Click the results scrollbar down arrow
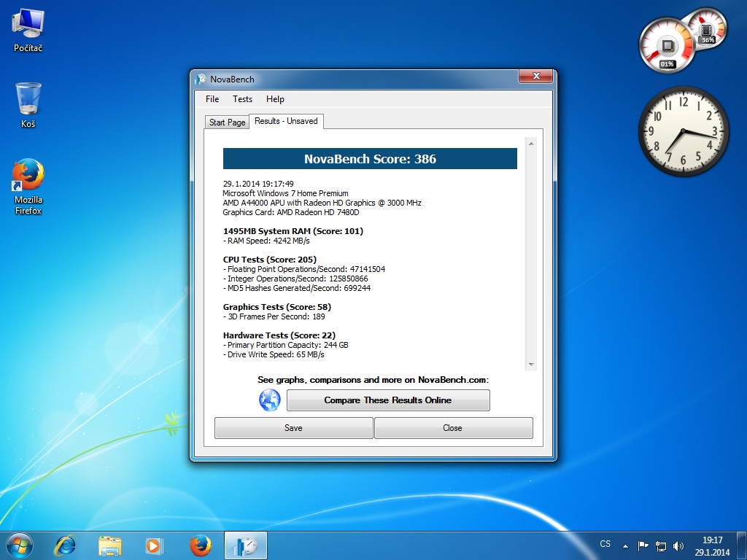 531,365
